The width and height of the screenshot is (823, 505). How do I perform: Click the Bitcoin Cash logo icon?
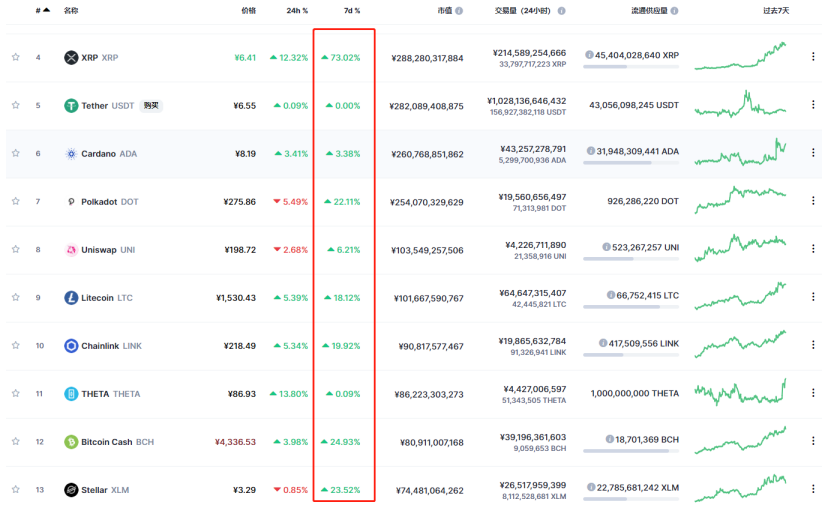pos(71,442)
